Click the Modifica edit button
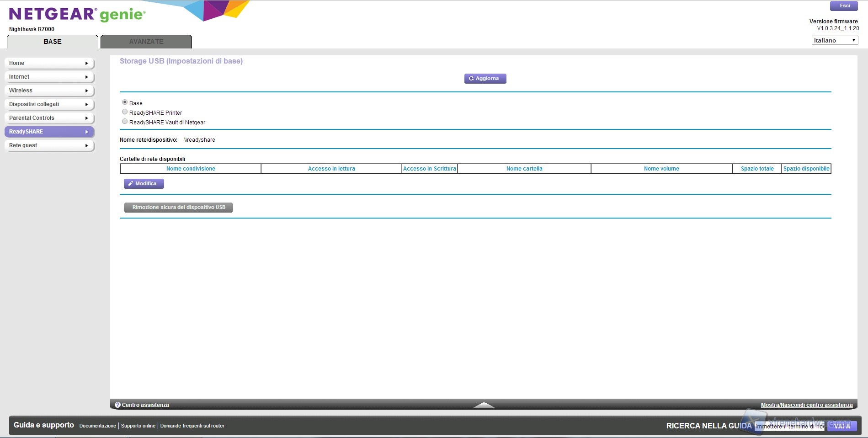The width and height of the screenshot is (868, 438). tap(144, 184)
